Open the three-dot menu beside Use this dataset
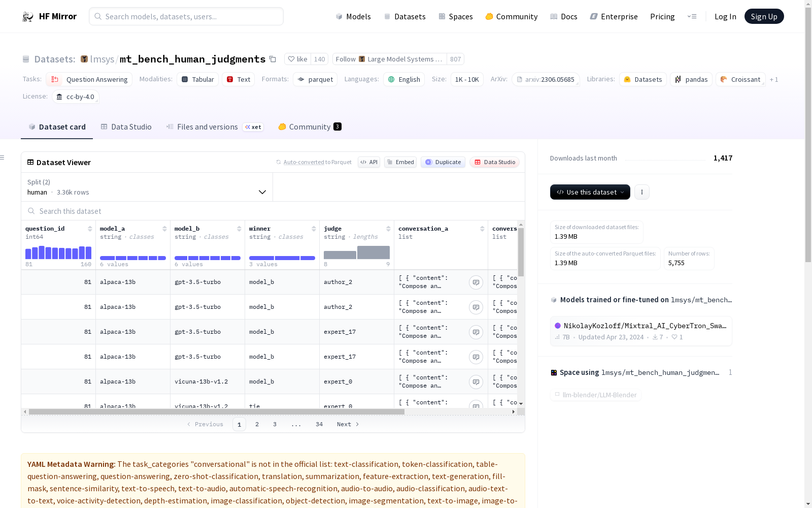812x508 pixels. coord(641,192)
